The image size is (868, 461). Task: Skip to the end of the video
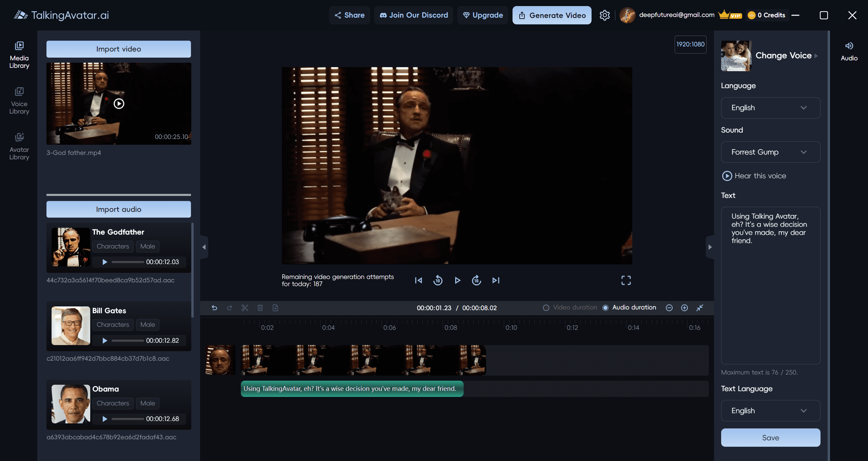[x=496, y=280]
